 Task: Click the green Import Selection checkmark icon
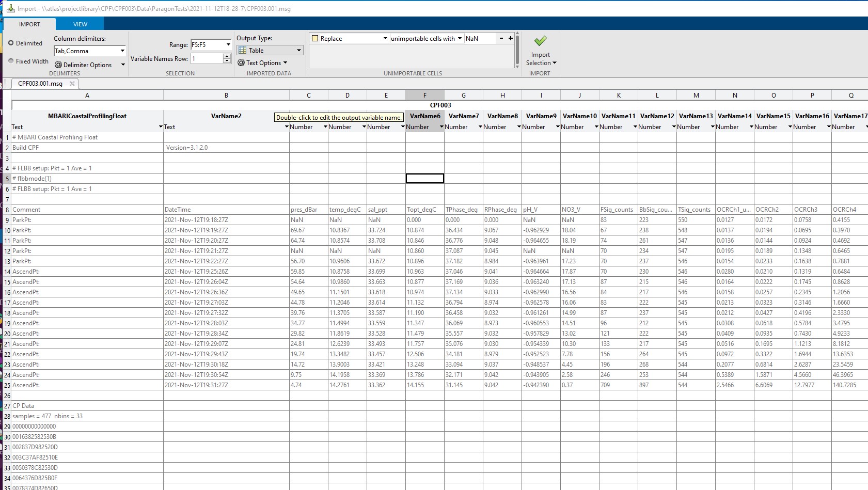pyautogui.click(x=540, y=41)
